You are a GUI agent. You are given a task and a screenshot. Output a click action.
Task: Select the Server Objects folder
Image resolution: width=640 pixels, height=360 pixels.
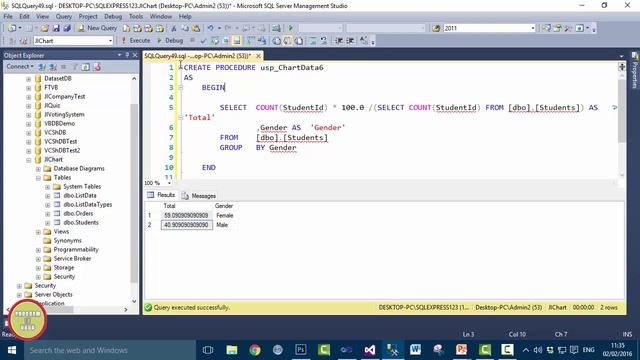(53, 294)
